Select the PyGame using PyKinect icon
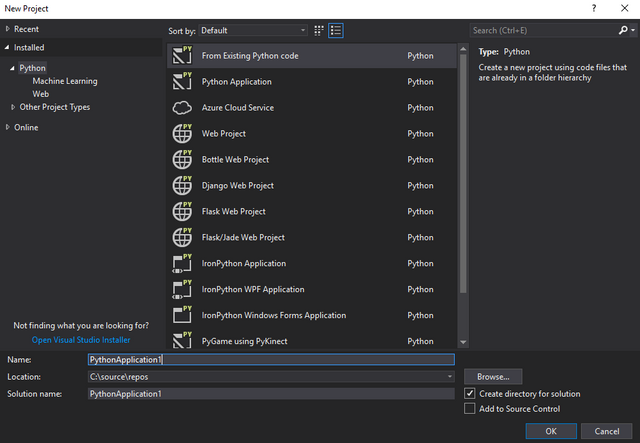 [x=182, y=340]
